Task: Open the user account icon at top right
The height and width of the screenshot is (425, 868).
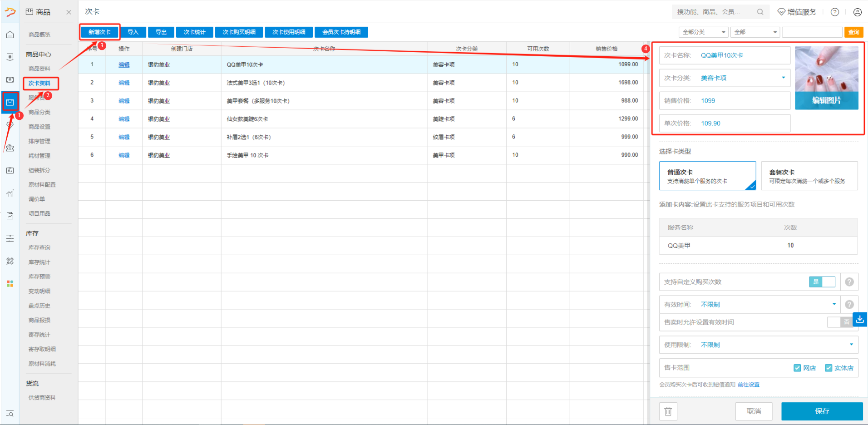Action: tap(857, 12)
